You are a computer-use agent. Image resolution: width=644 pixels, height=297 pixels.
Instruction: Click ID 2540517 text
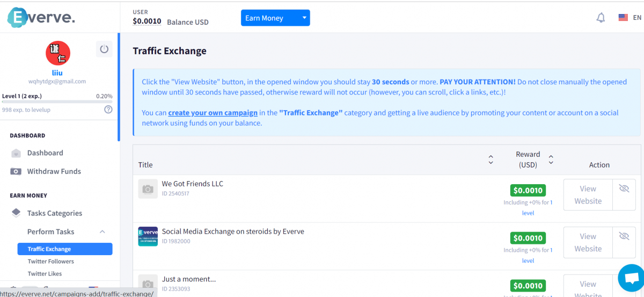click(175, 194)
